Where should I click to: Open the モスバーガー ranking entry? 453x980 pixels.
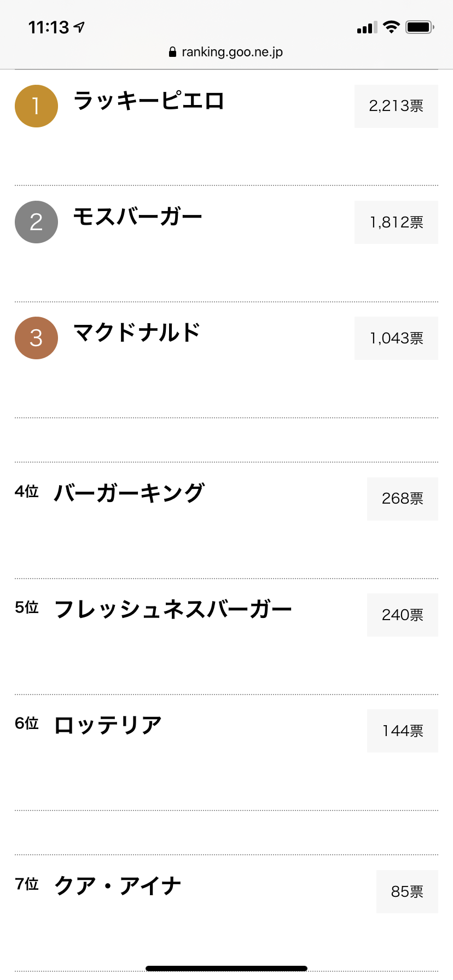pos(138,217)
